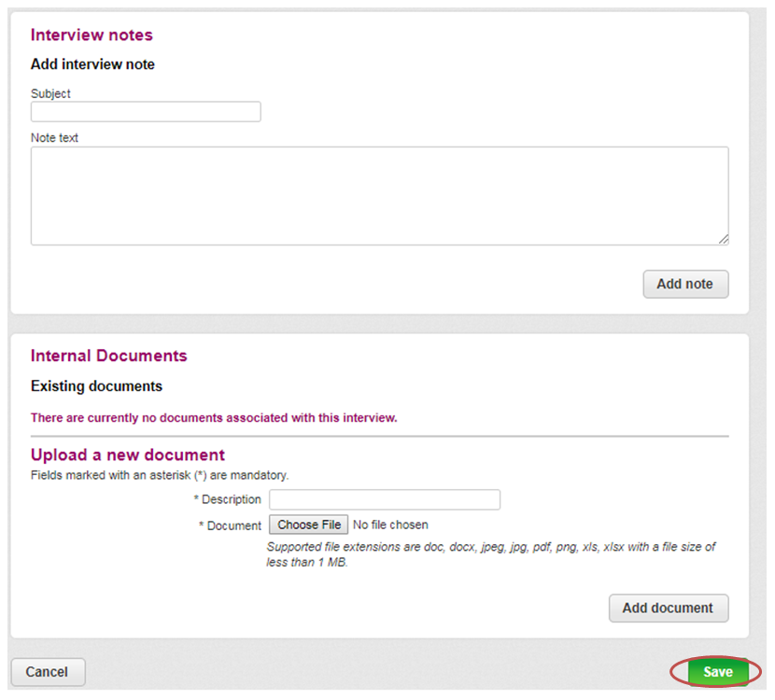Save the interview with green Save button
The width and height of the screenshot is (775, 700).
click(x=718, y=672)
